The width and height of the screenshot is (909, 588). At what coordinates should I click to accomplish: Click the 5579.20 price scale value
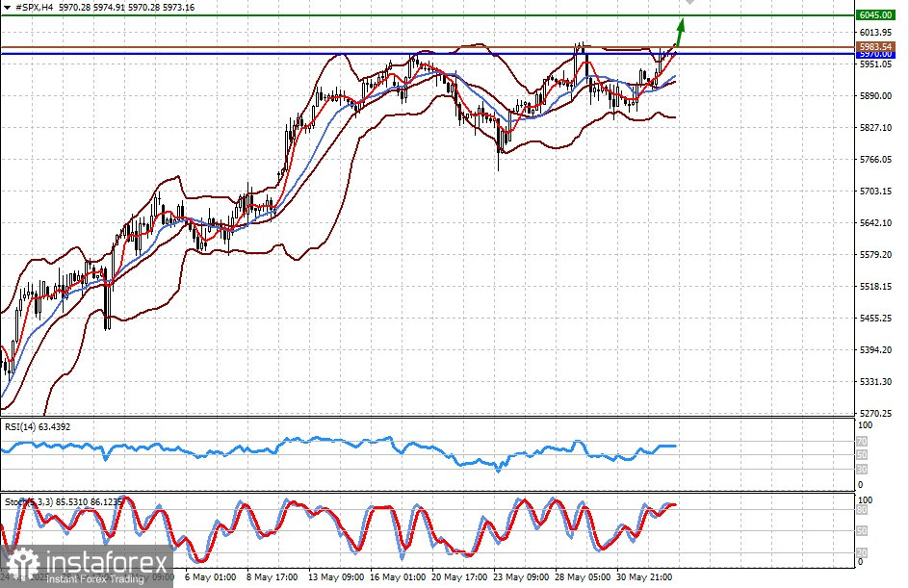(875, 255)
